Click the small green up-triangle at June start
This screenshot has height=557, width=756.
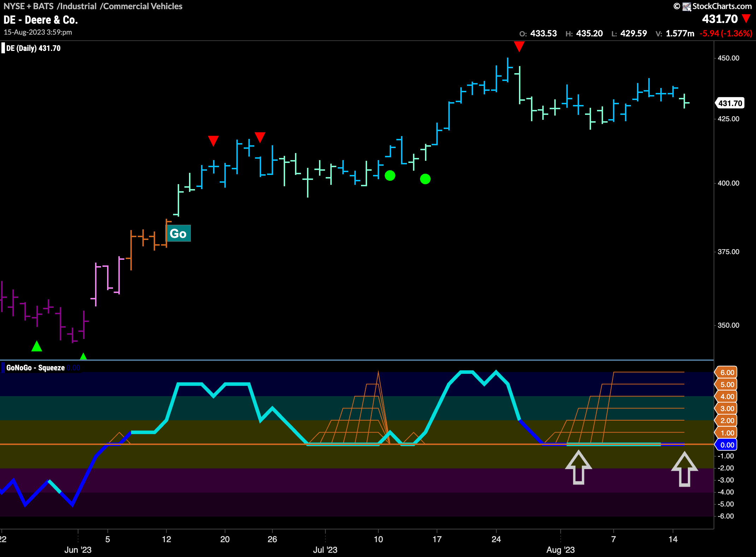click(83, 356)
